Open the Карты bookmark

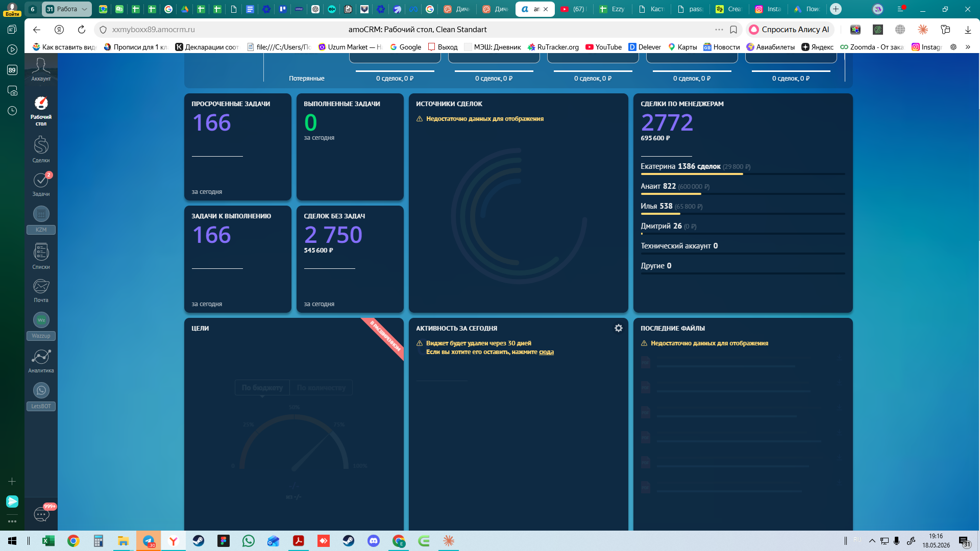pyautogui.click(x=682, y=47)
